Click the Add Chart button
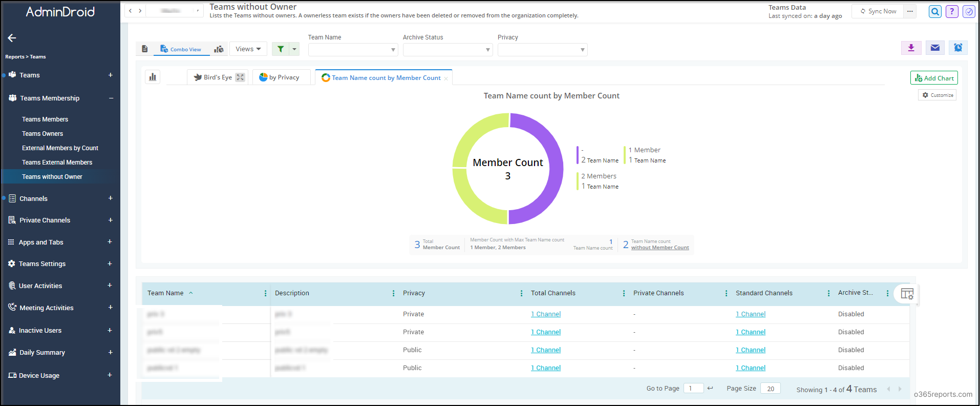This screenshot has width=980, height=406. tap(934, 78)
